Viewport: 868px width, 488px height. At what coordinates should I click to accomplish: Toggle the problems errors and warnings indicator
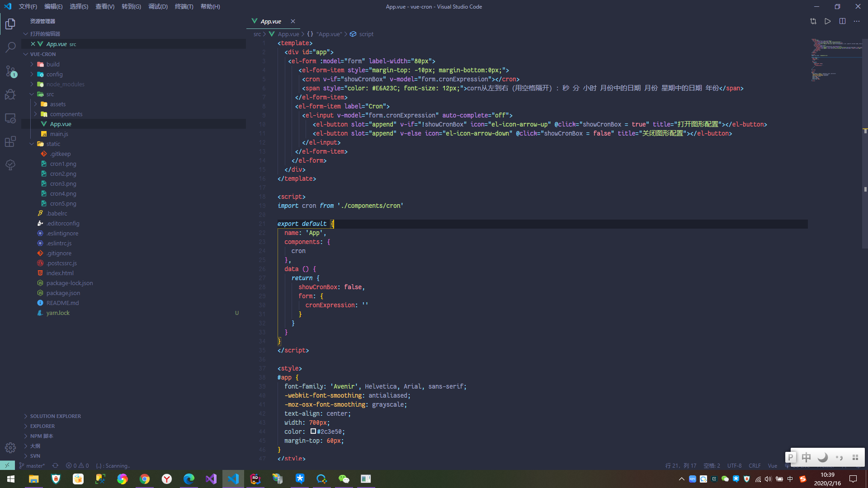[77, 465]
